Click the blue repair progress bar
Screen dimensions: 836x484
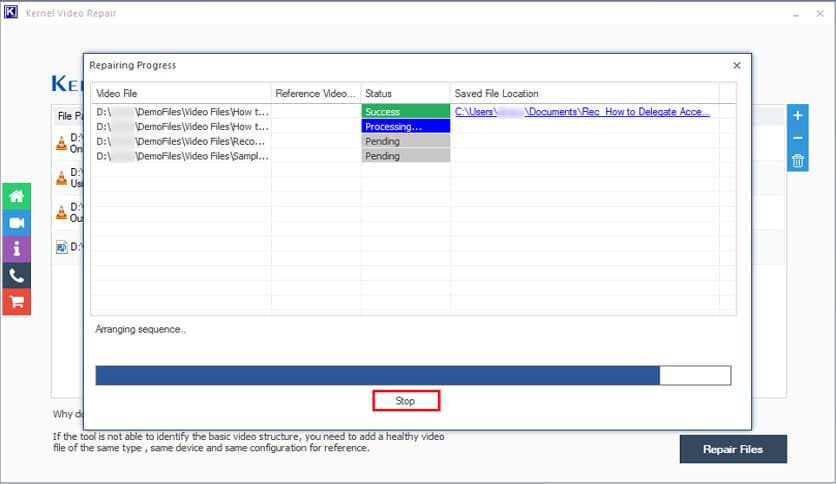(x=377, y=375)
